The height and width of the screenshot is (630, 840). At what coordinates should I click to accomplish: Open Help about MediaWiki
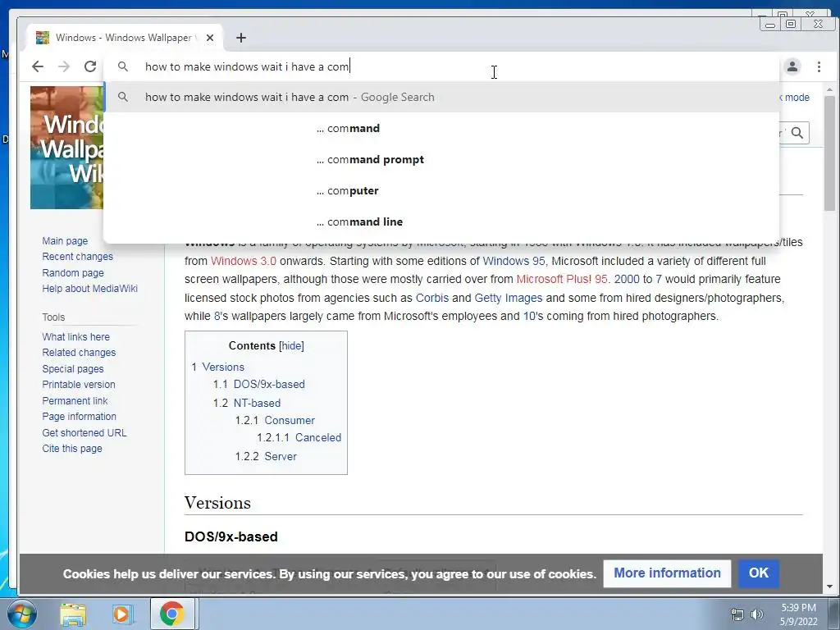point(90,288)
